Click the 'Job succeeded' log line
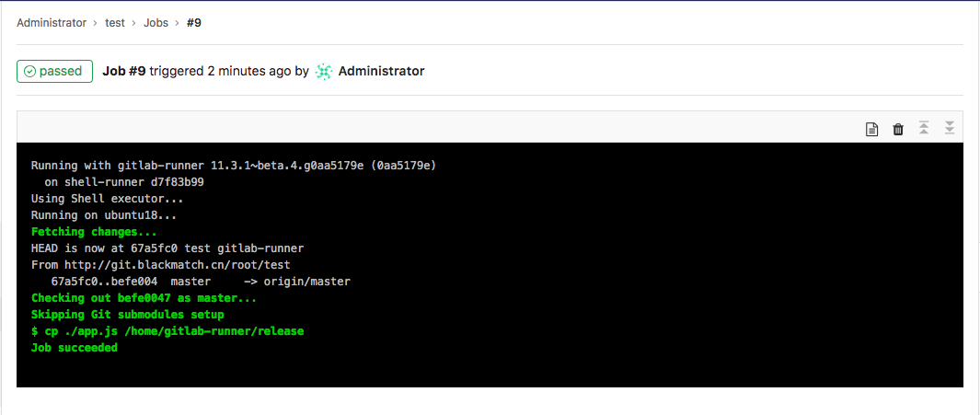 (x=75, y=348)
